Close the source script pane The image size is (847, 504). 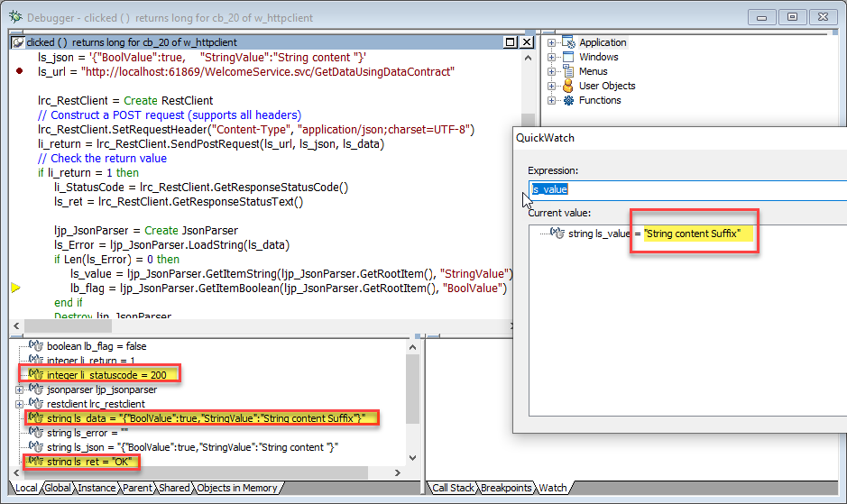click(525, 42)
